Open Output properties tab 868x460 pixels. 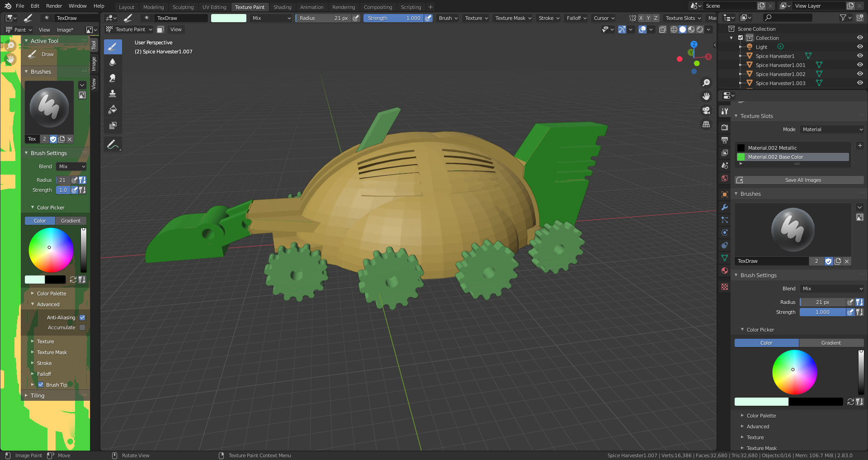coord(725,140)
